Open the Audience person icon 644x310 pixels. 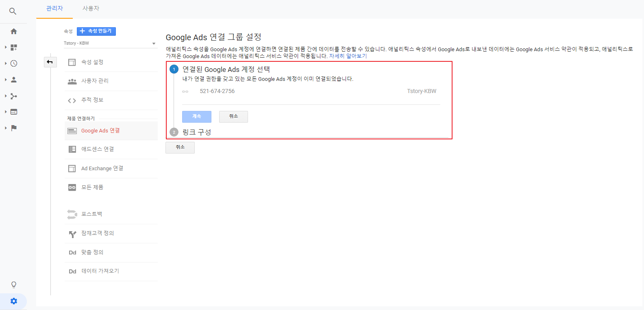pos(14,80)
